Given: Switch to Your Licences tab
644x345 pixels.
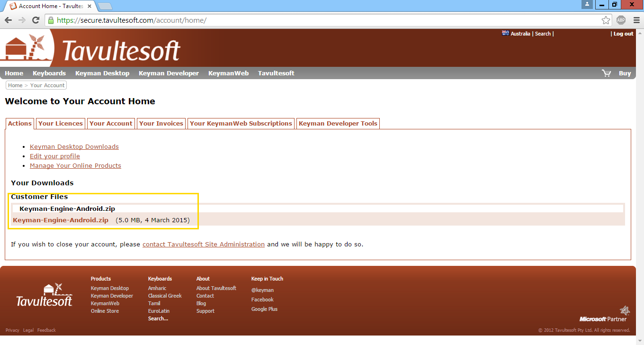Looking at the screenshot, I should tap(61, 123).
